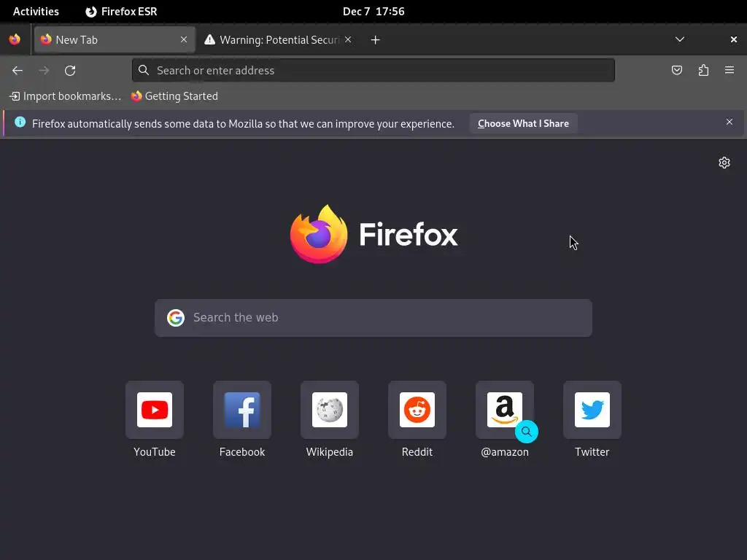Open the Facebook shortcut tile
Image resolution: width=747 pixels, height=560 pixels.
pos(242,410)
